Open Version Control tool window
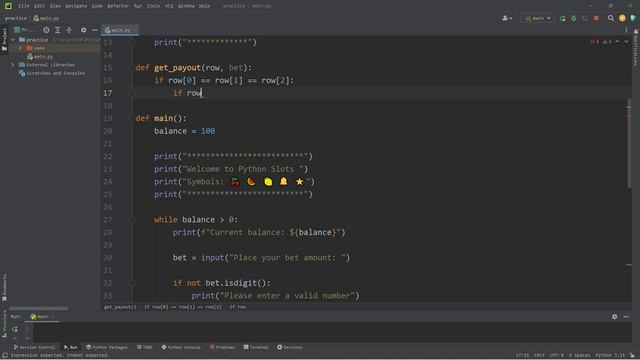This screenshot has height=360, width=640. point(34,347)
